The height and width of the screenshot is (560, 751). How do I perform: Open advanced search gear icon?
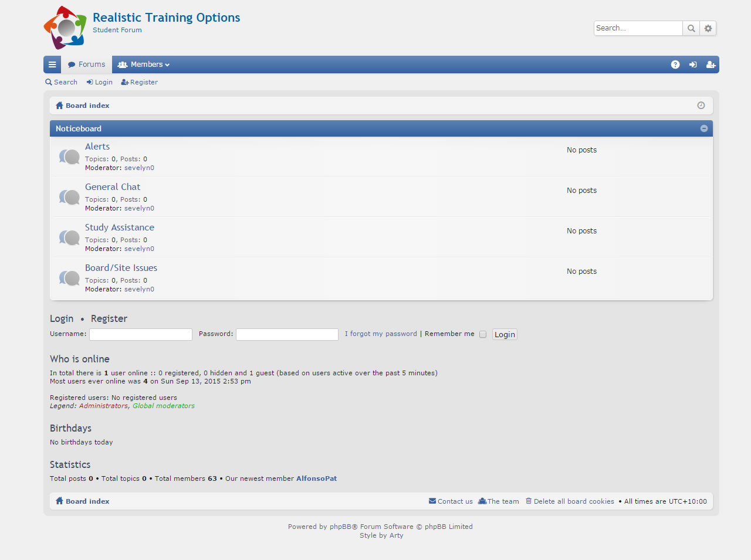coord(708,28)
